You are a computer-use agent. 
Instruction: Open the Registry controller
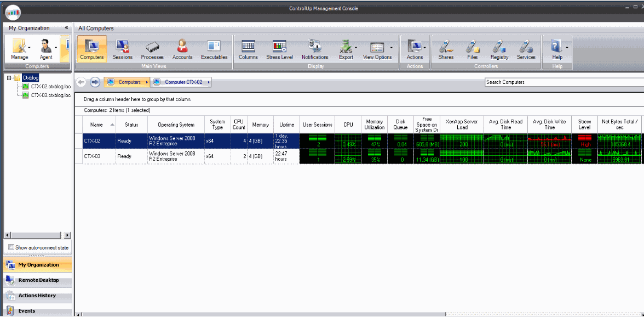pyautogui.click(x=499, y=49)
